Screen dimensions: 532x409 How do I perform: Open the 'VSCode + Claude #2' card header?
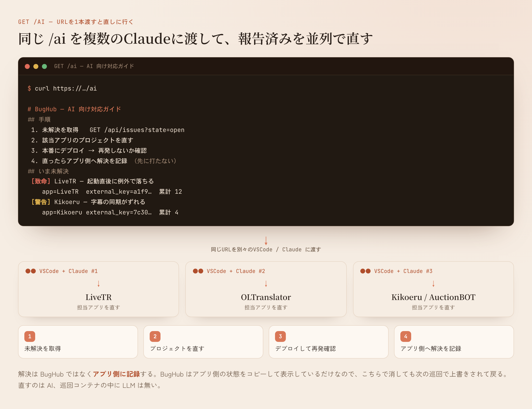click(x=236, y=271)
